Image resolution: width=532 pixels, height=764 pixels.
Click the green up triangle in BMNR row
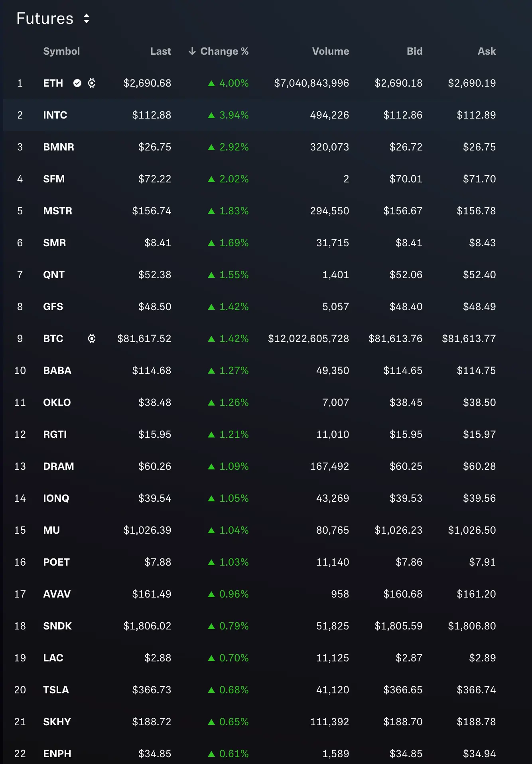pos(211,147)
